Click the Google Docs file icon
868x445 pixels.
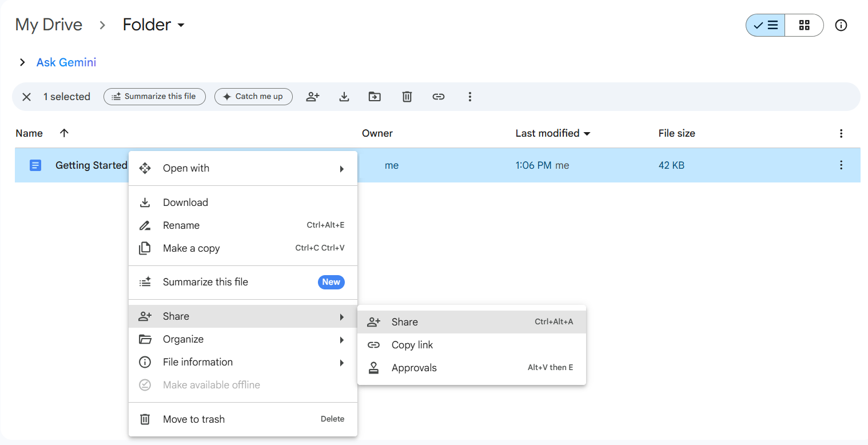coord(35,165)
